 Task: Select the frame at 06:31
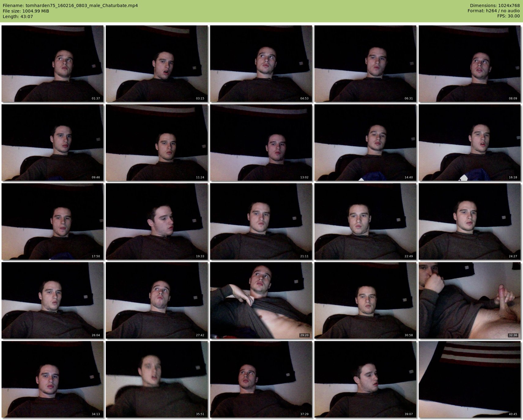click(365, 64)
